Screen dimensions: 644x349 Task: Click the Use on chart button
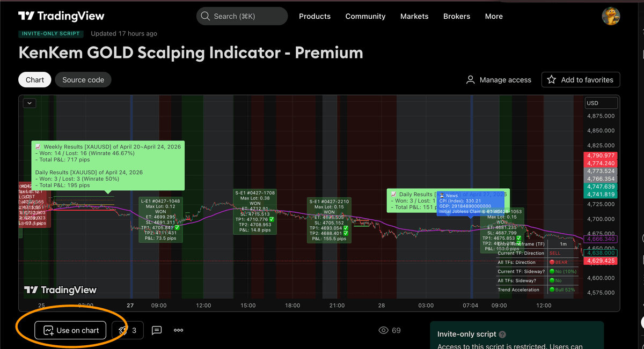tap(70, 330)
